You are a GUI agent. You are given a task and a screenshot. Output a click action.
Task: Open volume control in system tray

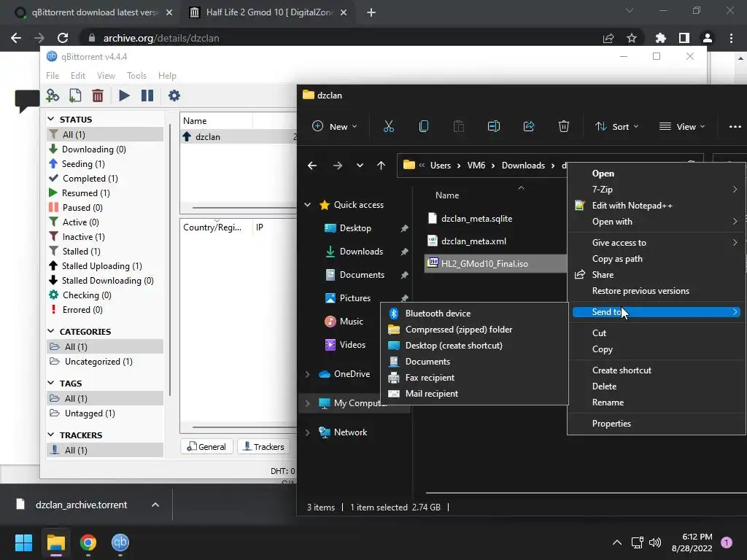pyautogui.click(x=655, y=542)
